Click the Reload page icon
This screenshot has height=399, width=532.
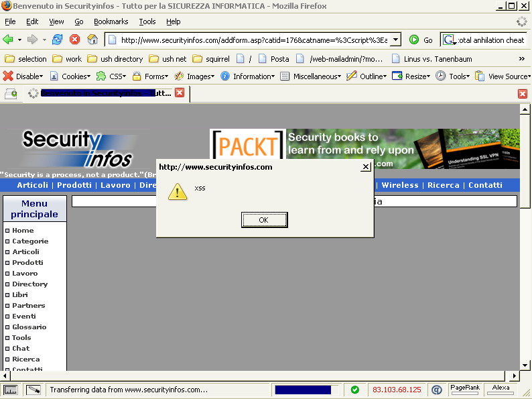[x=58, y=40]
